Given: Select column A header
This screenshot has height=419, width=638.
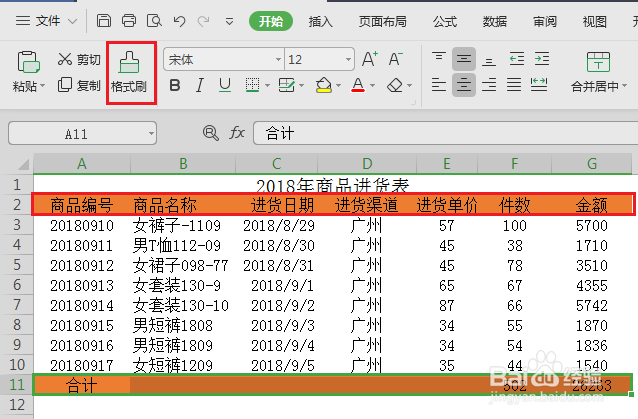Looking at the screenshot, I should pos(82,164).
